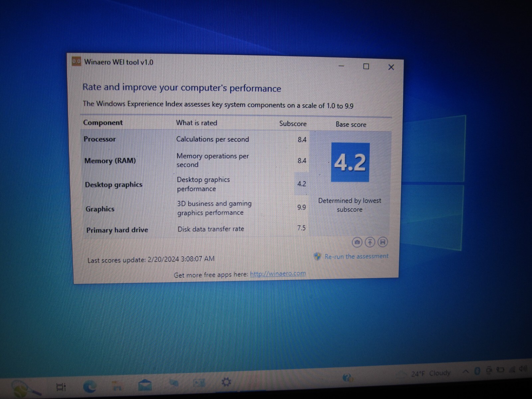Click the Memory subscore 8.4

point(302,161)
